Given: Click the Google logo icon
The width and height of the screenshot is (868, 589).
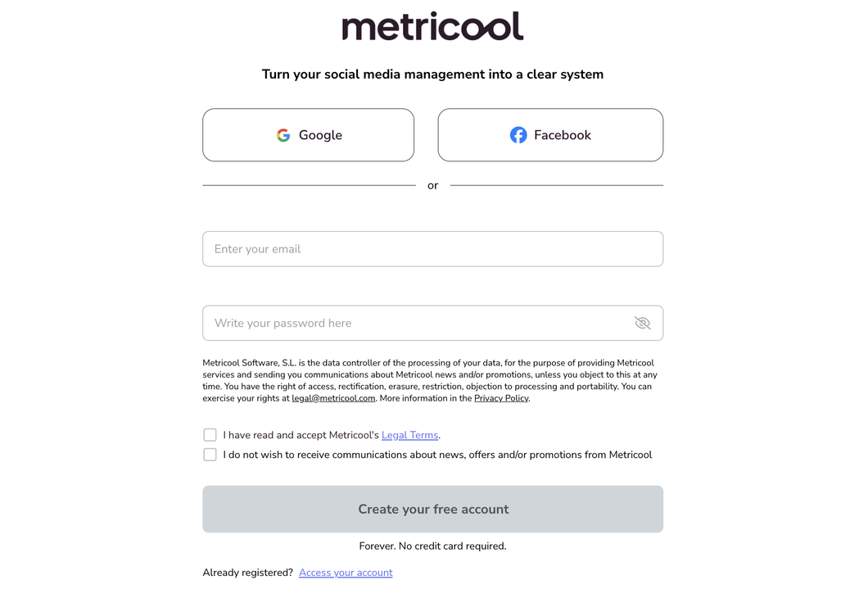Looking at the screenshot, I should [x=283, y=135].
